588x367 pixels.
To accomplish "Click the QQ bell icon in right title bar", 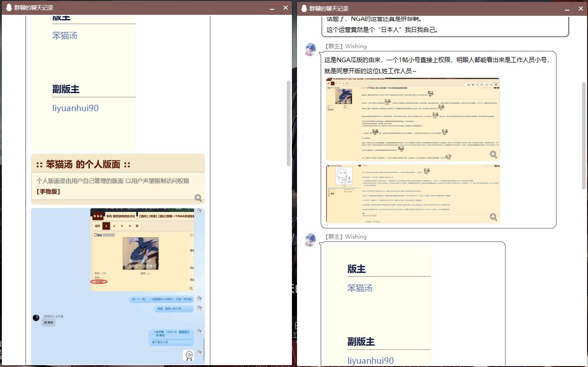I will [304, 8].
